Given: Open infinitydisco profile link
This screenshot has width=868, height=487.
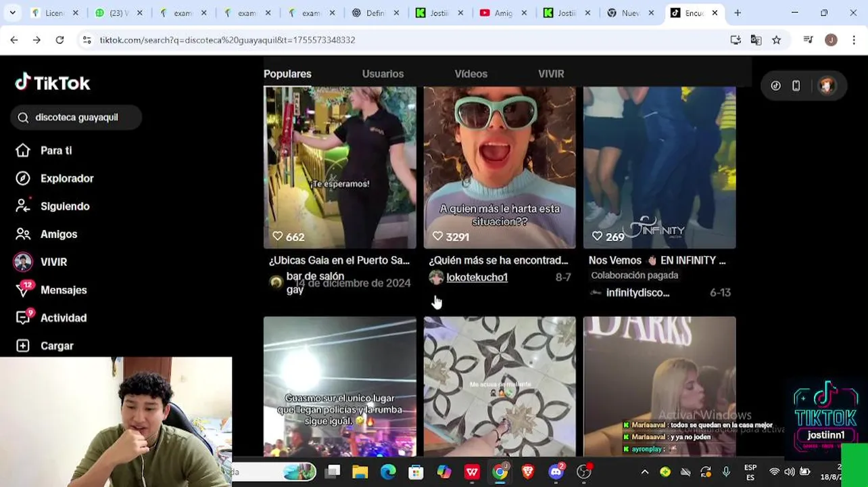Looking at the screenshot, I should coord(637,293).
